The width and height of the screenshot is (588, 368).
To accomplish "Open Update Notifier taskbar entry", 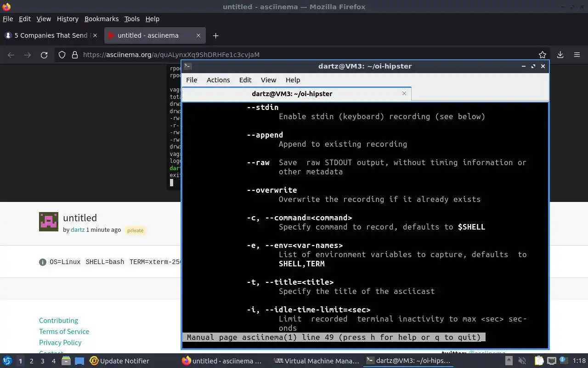I will coord(119,361).
